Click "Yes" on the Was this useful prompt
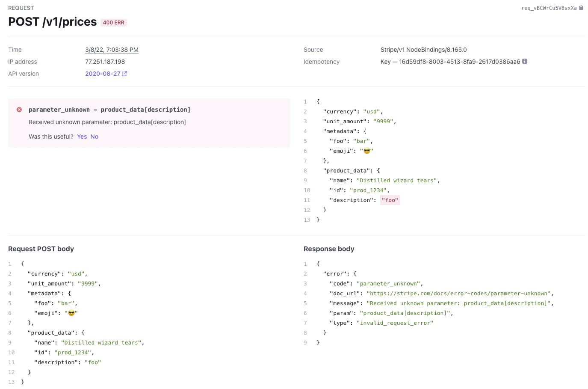This screenshot has width=588, height=389. (82, 137)
